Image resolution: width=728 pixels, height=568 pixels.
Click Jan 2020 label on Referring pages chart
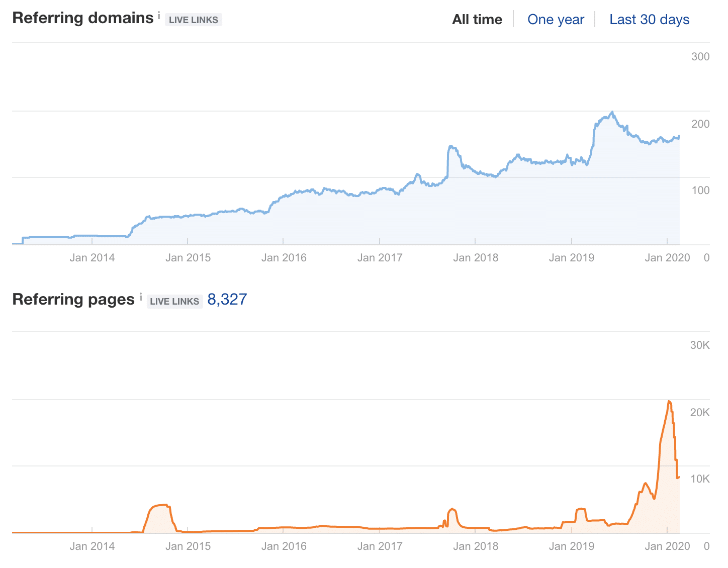click(x=667, y=546)
